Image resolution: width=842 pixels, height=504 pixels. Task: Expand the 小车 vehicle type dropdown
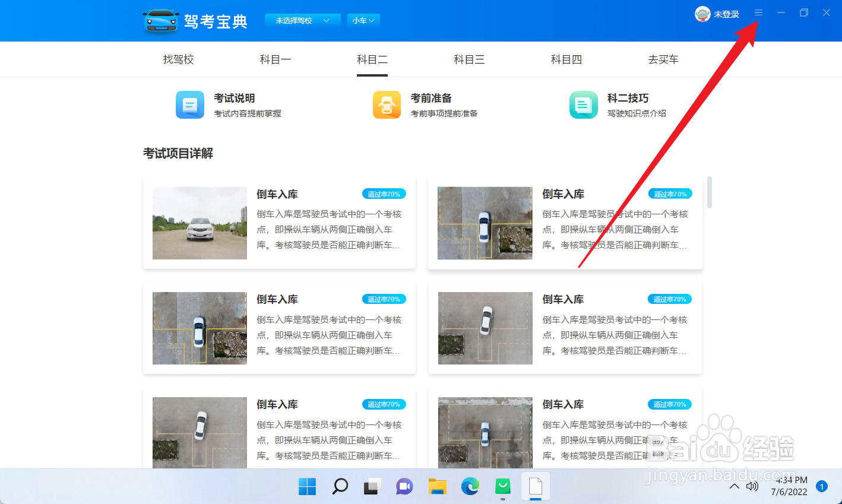coord(363,20)
